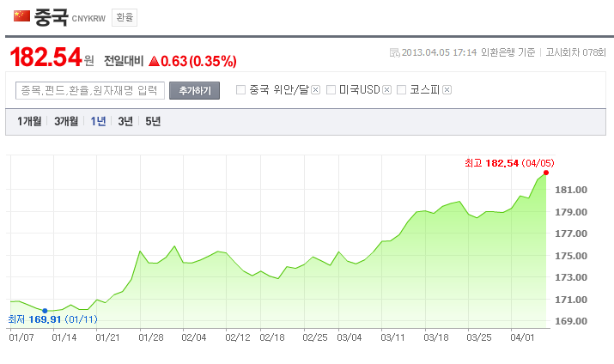Remove 코스피 with its x icon
This screenshot has height=364, width=614.
coord(447,90)
